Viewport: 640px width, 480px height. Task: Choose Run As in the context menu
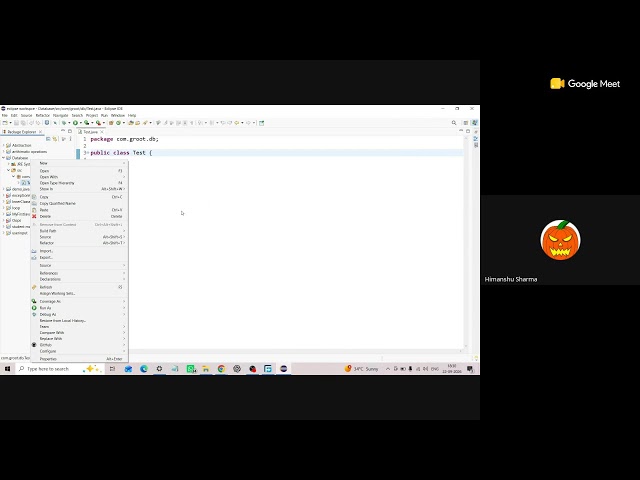pyautogui.click(x=80, y=308)
